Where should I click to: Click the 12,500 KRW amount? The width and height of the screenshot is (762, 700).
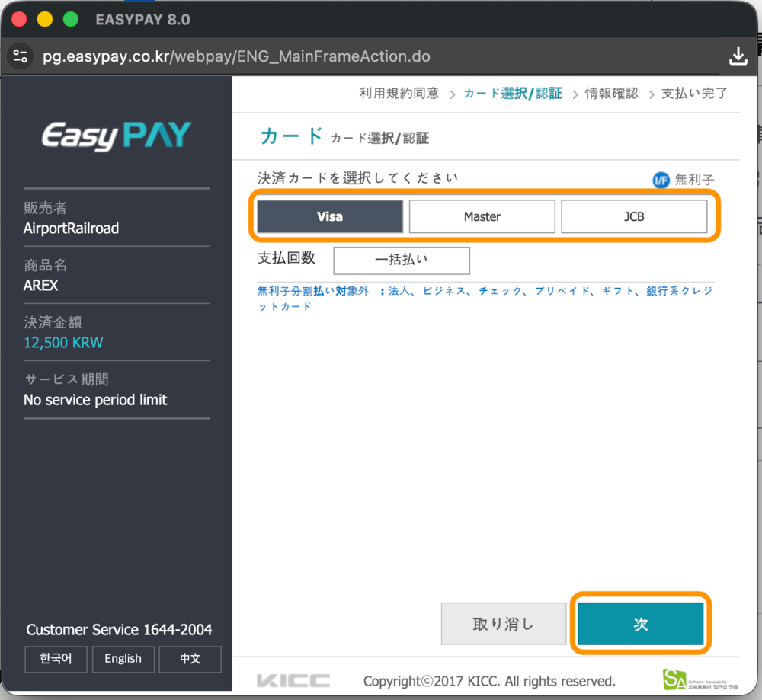[63, 343]
